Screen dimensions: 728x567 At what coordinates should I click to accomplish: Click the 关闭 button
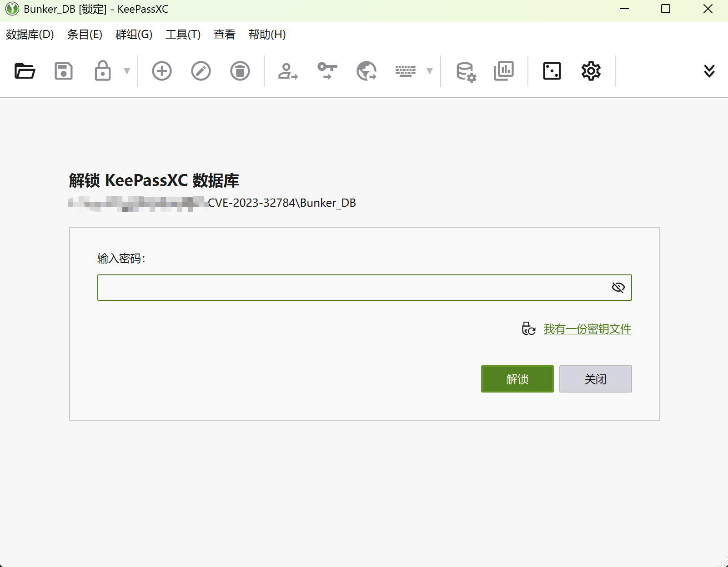coord(596,379)
